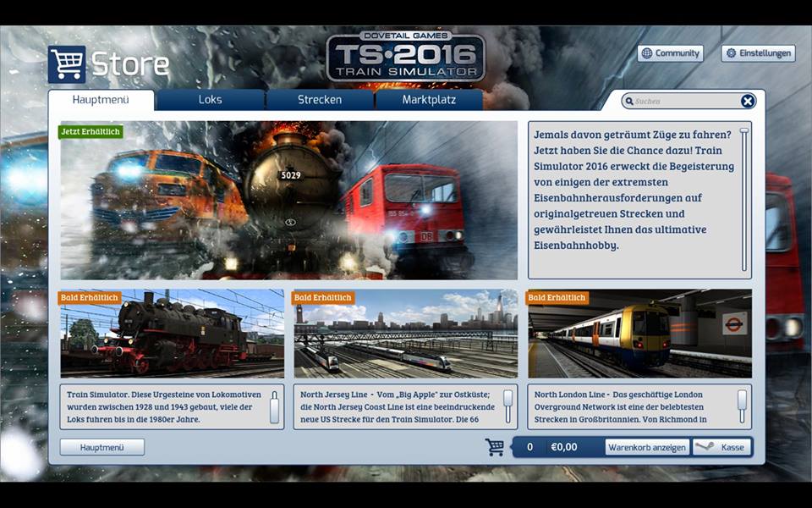Click the TS 2016 Train Simulator logo
Screen dimensions: 812x508
pos(405,57)
